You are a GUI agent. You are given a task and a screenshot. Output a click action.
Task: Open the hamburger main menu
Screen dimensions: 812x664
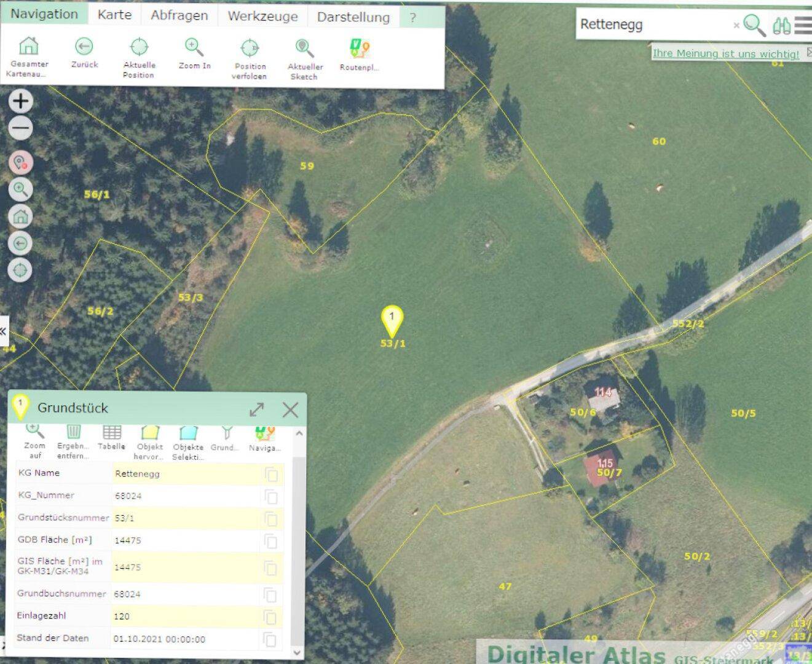[x=803, y=25]
